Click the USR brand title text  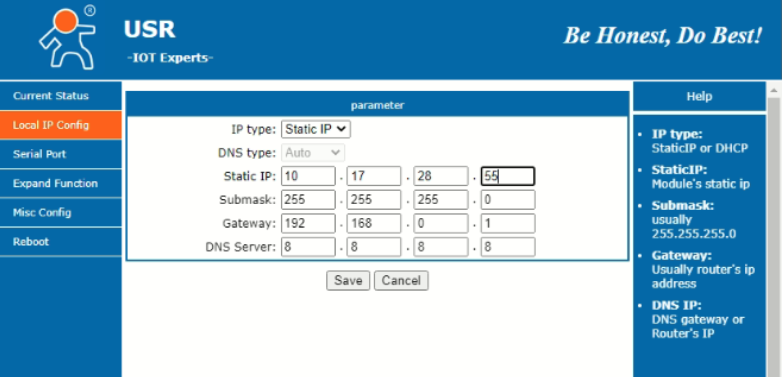click(150, 30)
